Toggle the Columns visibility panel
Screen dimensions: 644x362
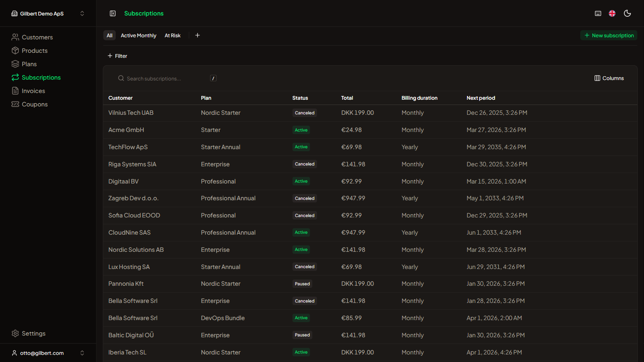(609, 78)
